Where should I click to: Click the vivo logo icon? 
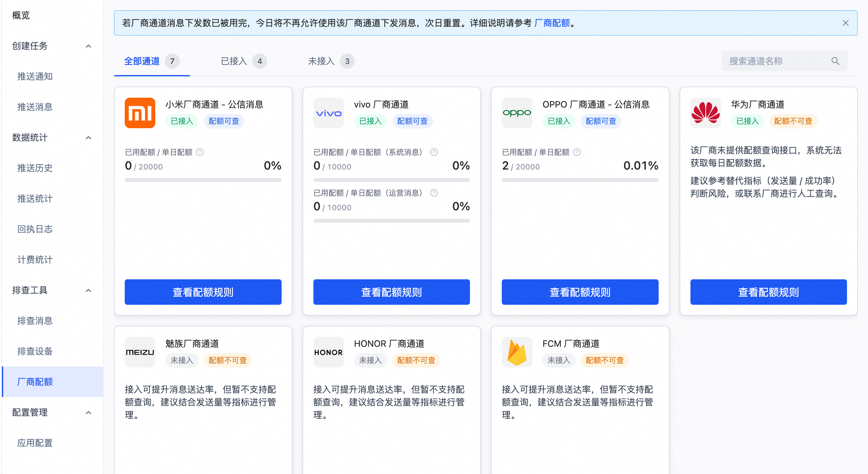point(328,113)
